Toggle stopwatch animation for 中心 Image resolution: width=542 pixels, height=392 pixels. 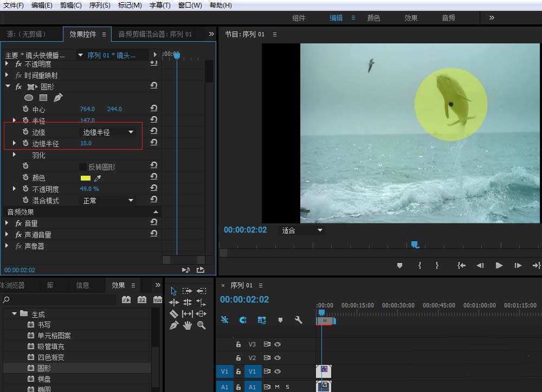tap(25, 110)
